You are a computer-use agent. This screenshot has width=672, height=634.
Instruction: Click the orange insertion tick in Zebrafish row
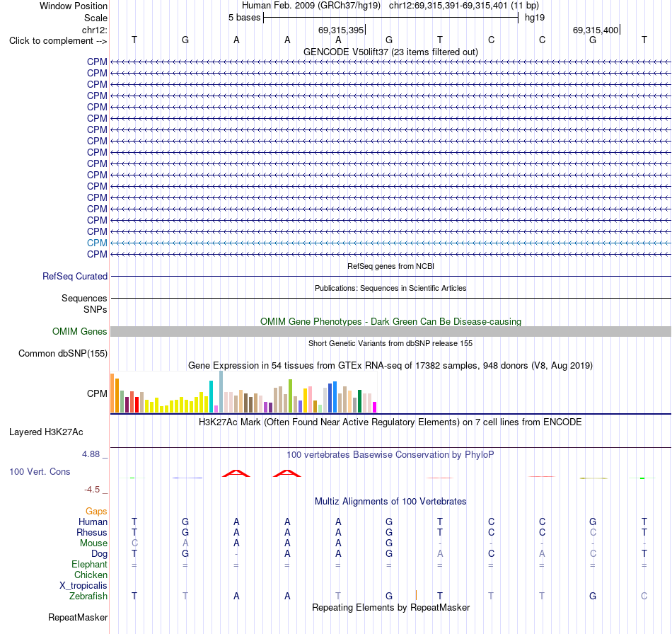click(416, 595)
